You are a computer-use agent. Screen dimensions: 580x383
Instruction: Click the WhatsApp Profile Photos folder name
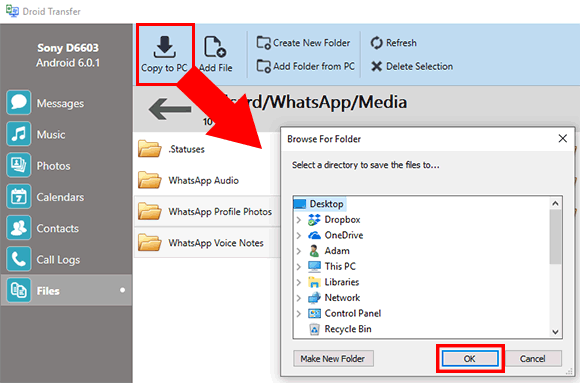click(220, 212)
